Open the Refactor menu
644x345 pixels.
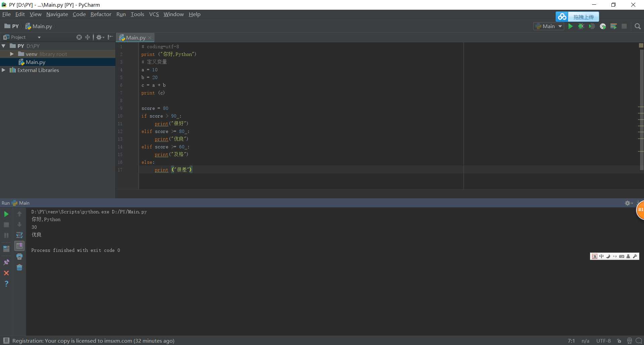[x=101, y=14]
